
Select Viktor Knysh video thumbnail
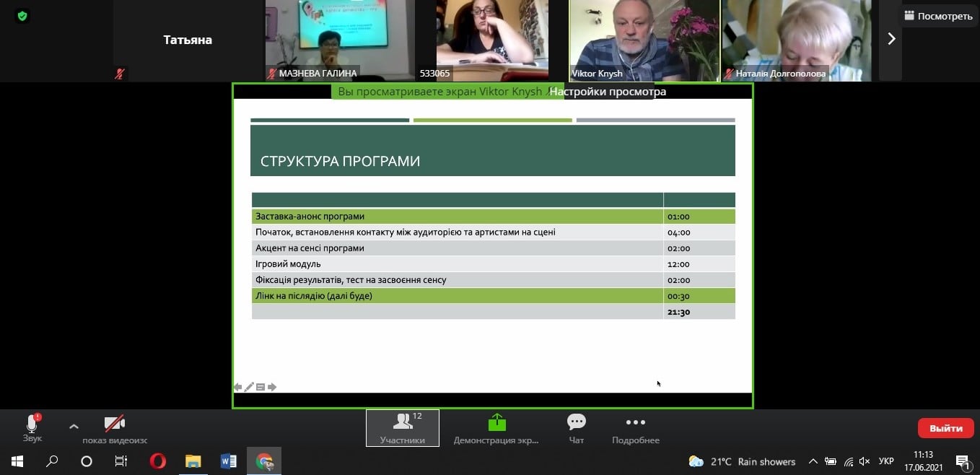click(x=644, y=40)
